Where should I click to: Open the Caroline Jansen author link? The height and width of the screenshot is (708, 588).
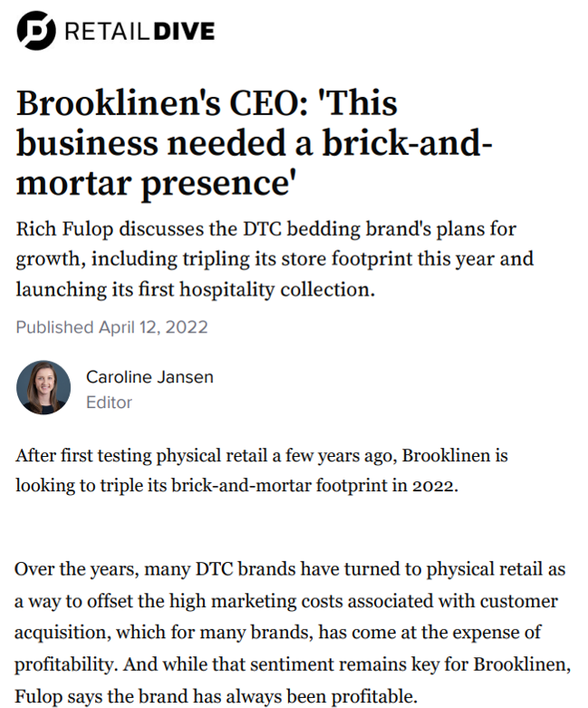click(x=149, y=376)
